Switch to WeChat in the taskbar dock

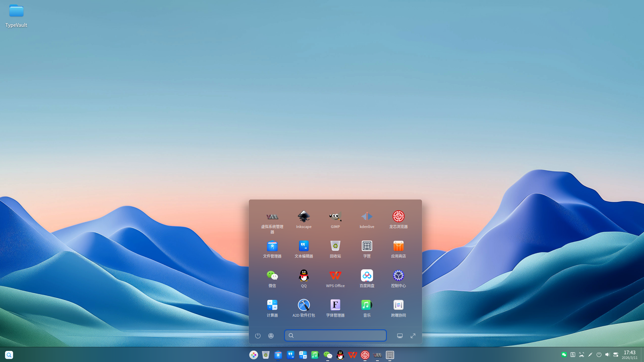pyautogui.click(x=328, y=355)
